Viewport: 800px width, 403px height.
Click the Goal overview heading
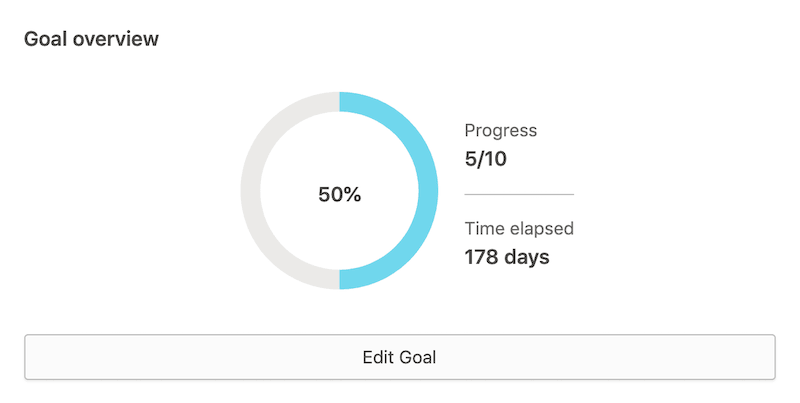coord(91,39)
